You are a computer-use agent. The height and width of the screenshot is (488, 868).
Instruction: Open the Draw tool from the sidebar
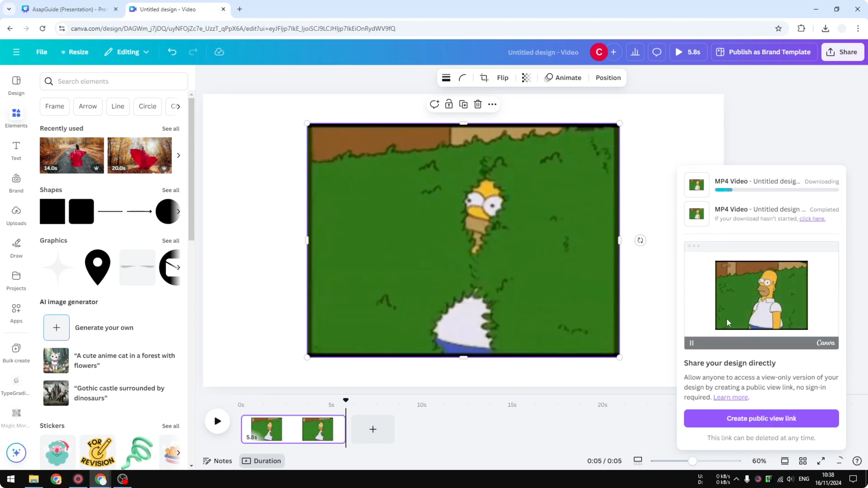click(16, 248)
